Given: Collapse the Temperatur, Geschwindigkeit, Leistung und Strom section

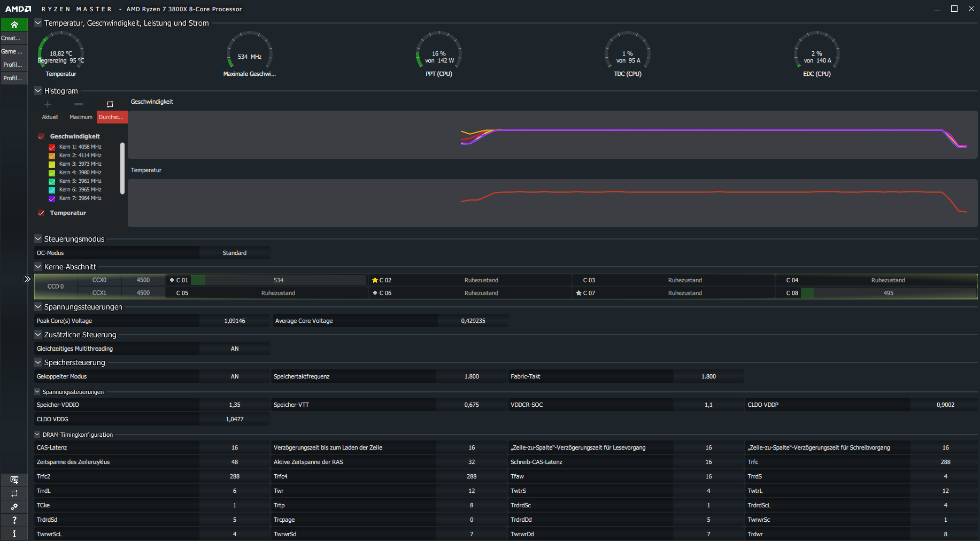Looking at the screenshot, I should click(x=38, y=23).
